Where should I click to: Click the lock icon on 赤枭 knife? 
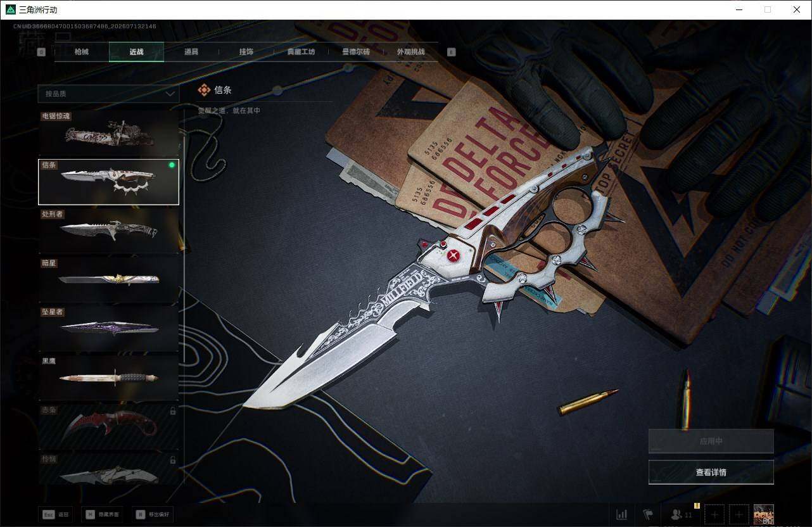pyautogui.click(x=172, y=411)
